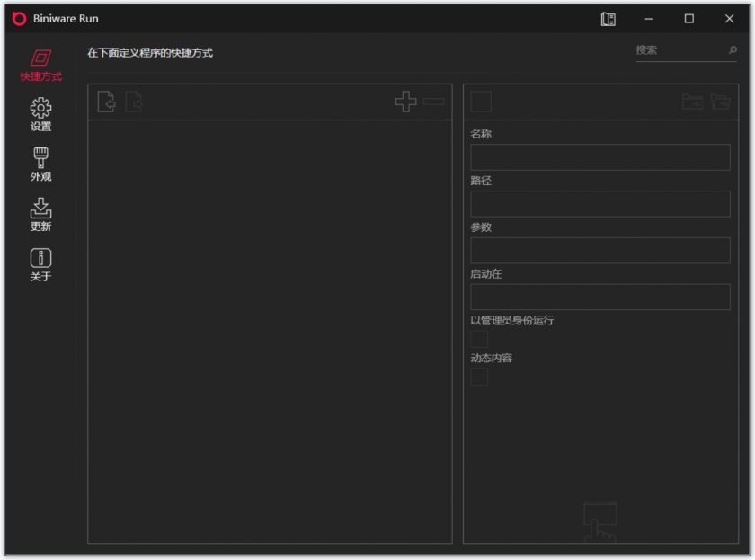755x560 pixels.
Task: Click the shortcut icon placeholder square
Action: pyautogui.click(x=481, y=102)
